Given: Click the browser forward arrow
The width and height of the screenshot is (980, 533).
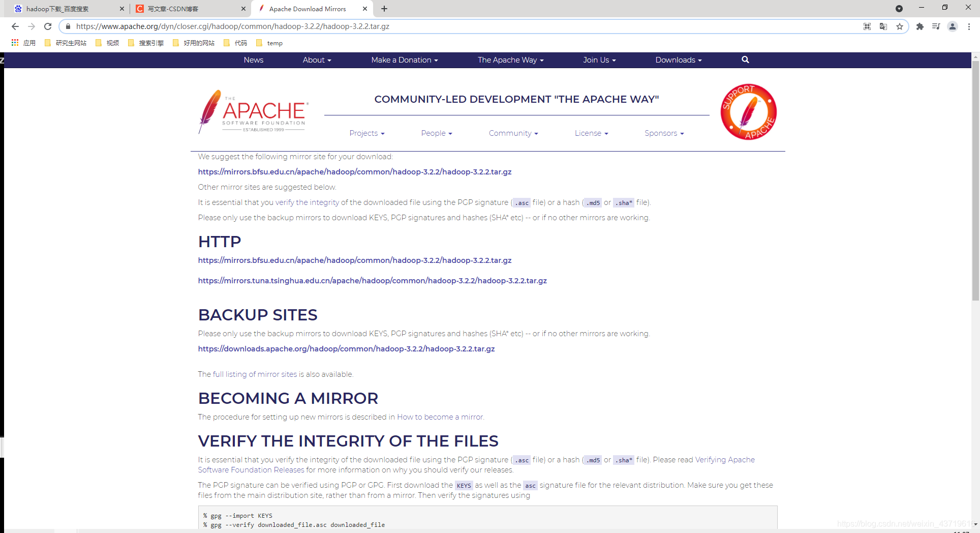Looking at the screenshot, I should (32, 26).
